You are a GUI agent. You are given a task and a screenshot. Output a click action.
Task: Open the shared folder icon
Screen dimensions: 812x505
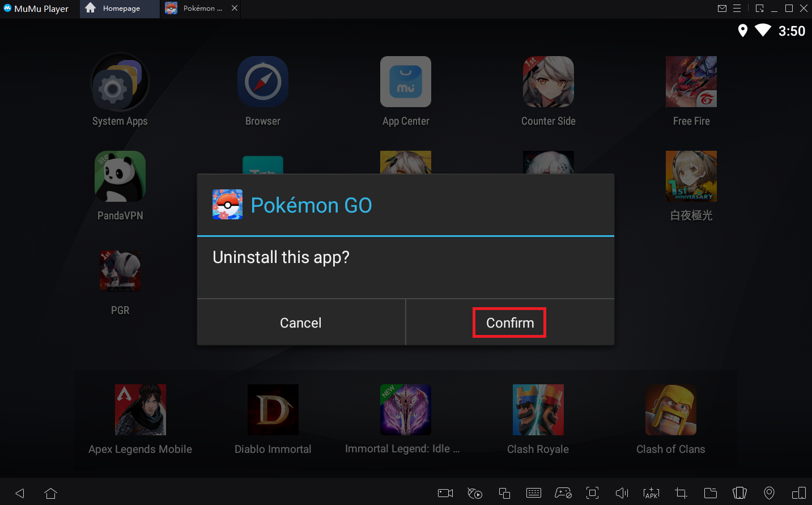(711, 493)
